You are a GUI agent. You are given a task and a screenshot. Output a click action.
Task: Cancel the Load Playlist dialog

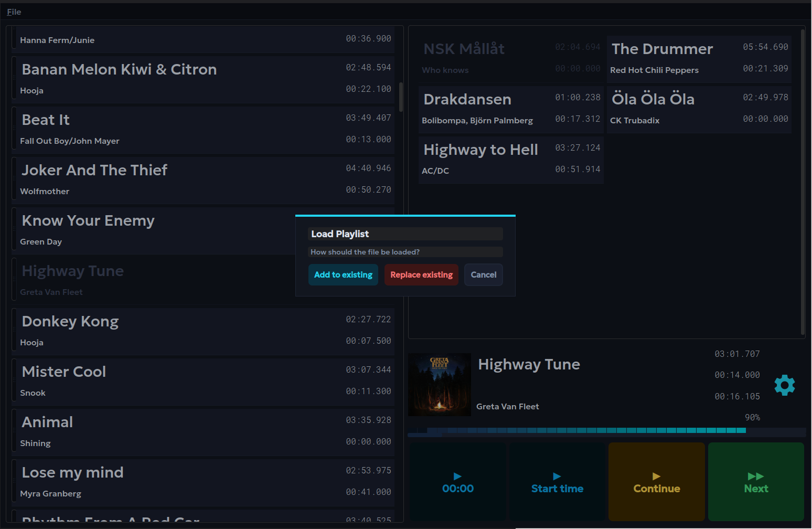pos(484,274)
